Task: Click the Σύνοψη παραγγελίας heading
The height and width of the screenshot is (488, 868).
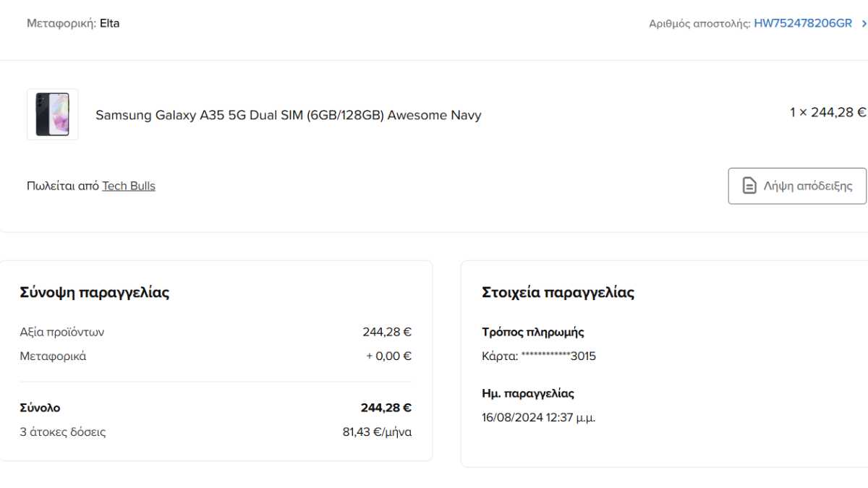Action: (95, 293)
